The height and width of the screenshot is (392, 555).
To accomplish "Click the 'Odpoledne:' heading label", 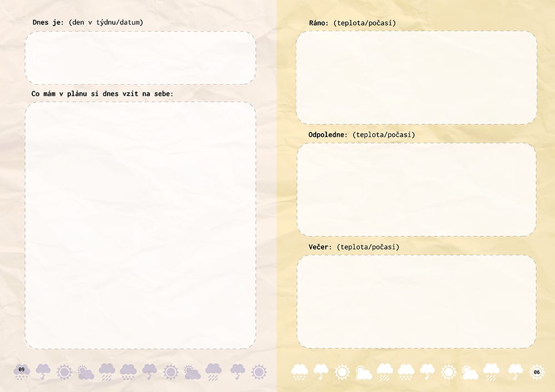I will (x=328, y=135).
